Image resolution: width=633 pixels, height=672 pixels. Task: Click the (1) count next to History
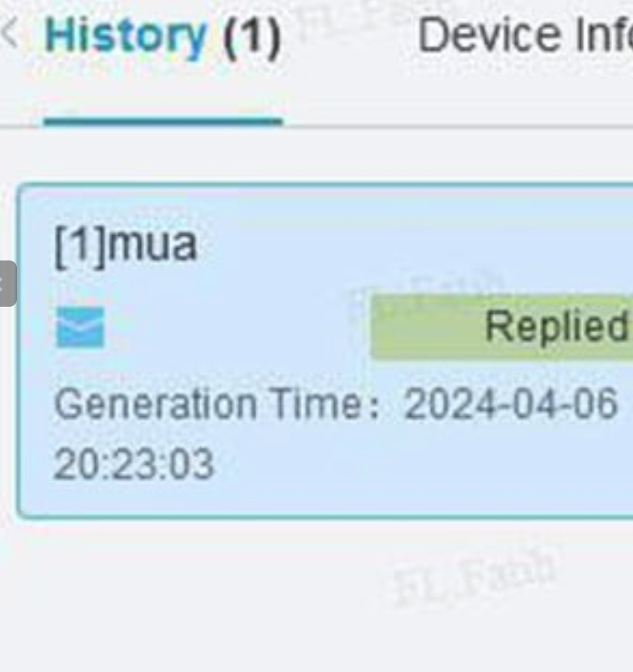(x=252, y=36)
